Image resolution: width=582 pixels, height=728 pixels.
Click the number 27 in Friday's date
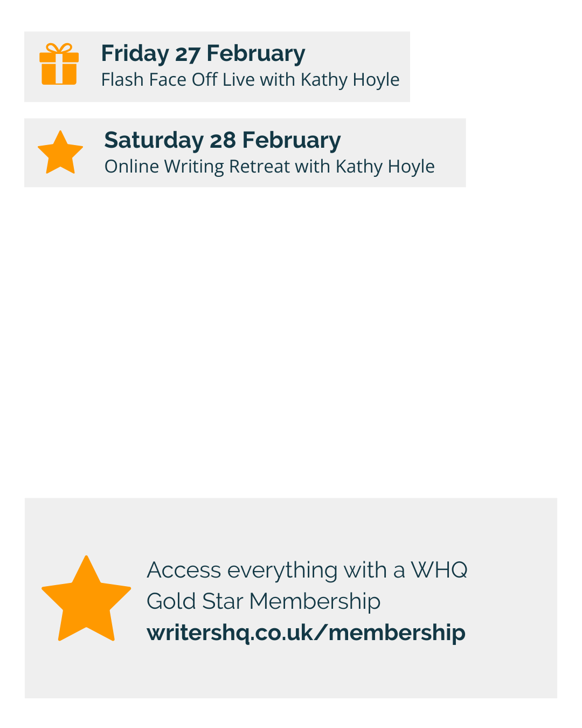[x=188, y=54]
